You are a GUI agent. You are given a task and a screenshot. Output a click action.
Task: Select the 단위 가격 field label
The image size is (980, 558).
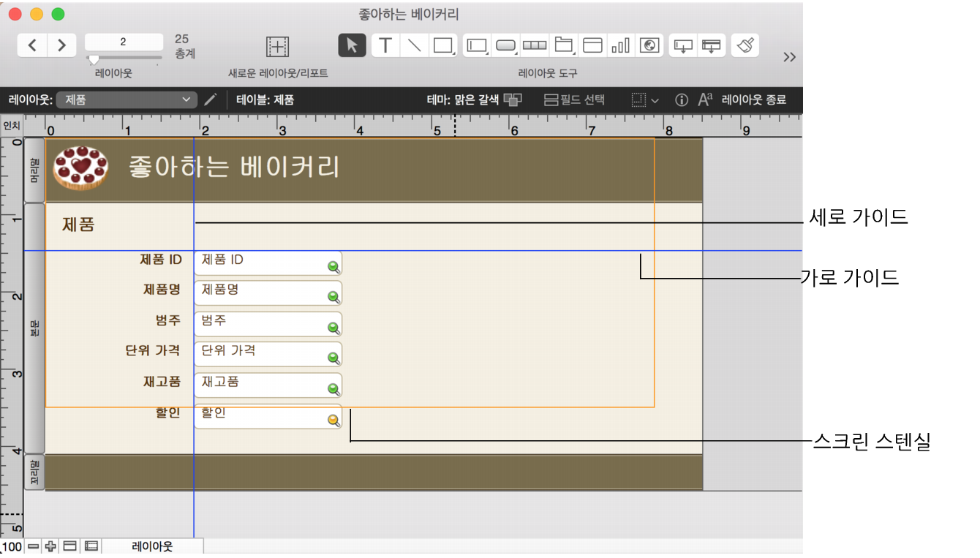point(153,350)
